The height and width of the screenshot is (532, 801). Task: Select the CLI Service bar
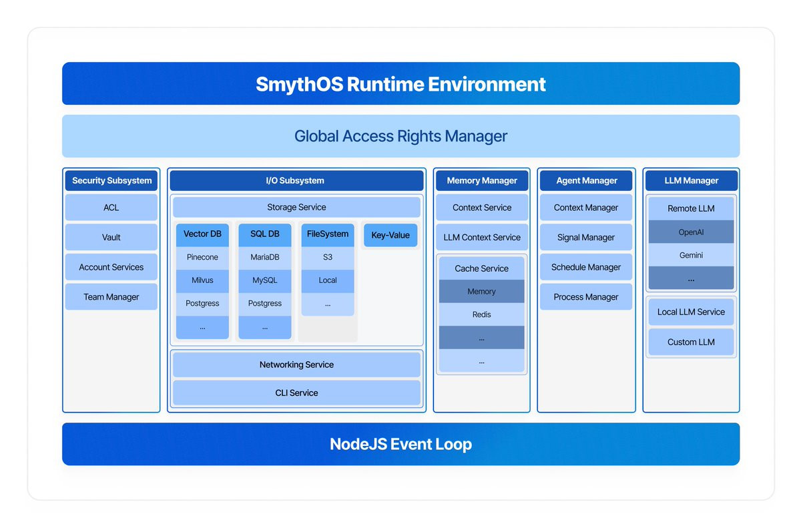pyautogui.click(x=296, y=393)
